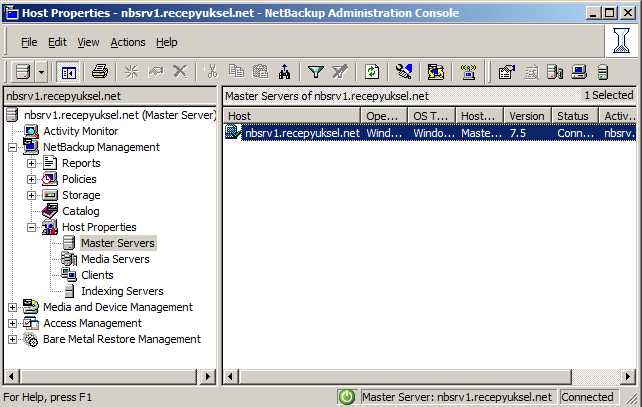Image resolution: width=642 pixels, height=407 pixels.
Task: Click the Refresh toolbar icon
Action: click(x=372, y=72)
